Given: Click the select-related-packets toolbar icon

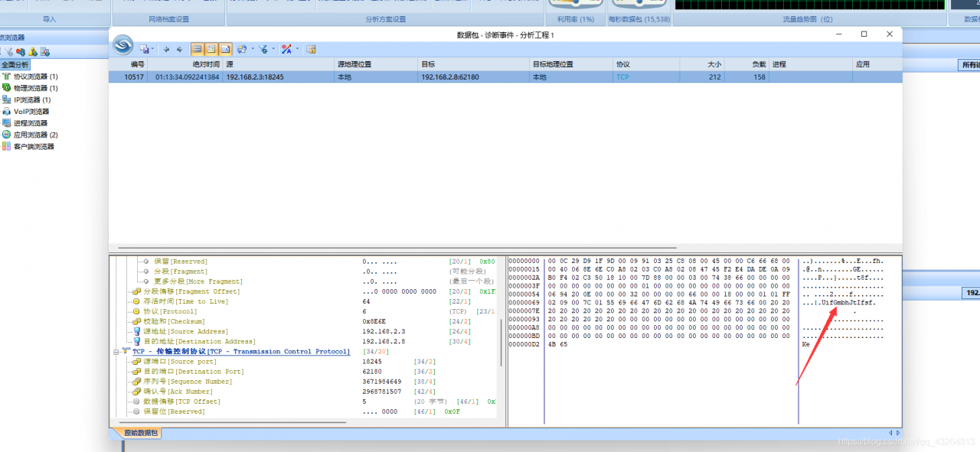Looking at the screenshot, I should (242, 49).
